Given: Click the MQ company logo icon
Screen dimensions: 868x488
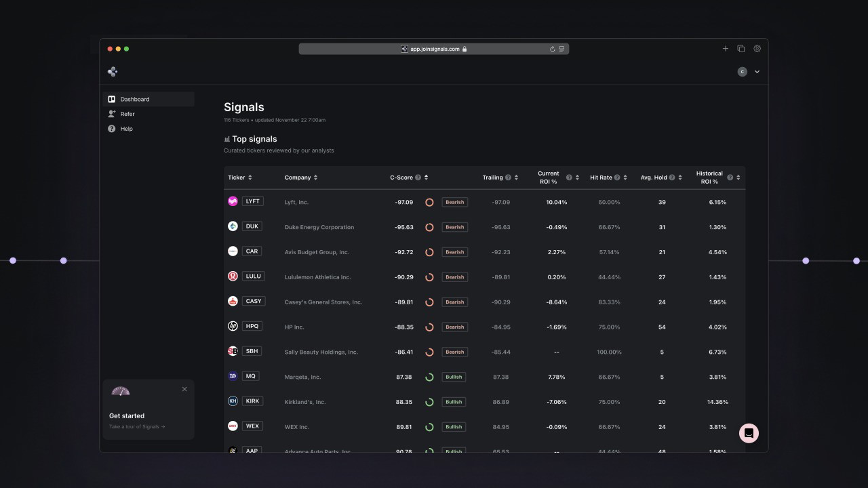Looking at the screenshot, I should (x=233, y=376).
